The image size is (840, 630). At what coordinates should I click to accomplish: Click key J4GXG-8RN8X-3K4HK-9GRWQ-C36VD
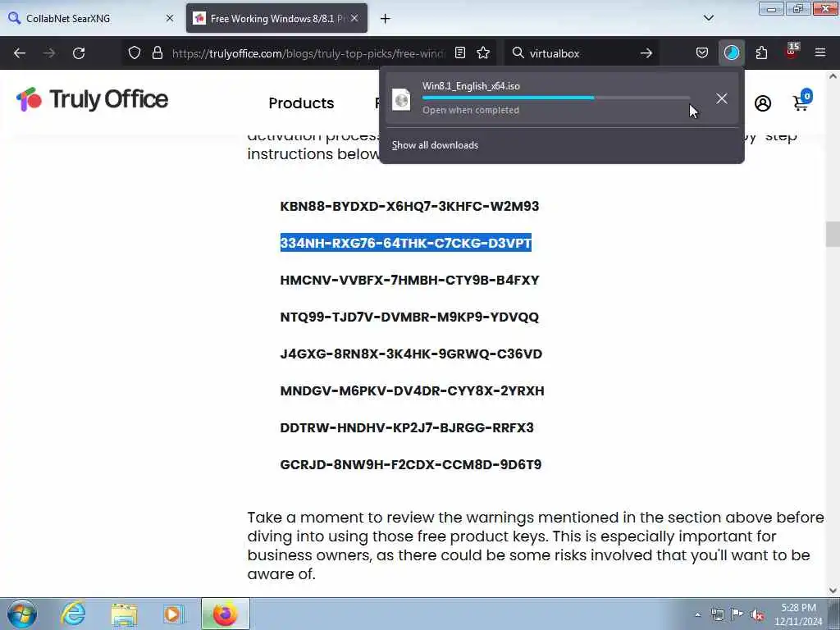tap(411, 354)
